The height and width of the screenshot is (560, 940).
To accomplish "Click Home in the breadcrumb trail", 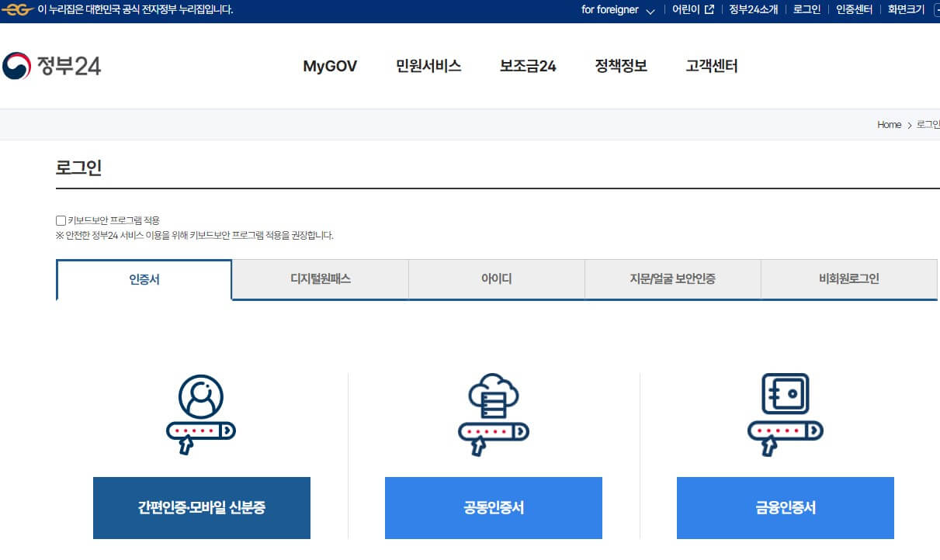I will click(888, 124).
